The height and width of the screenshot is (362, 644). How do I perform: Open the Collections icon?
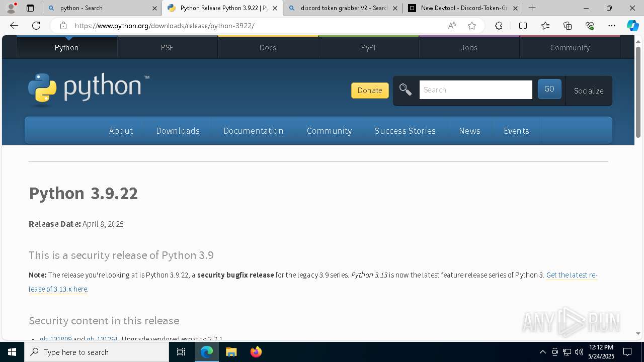tap(568, 26)
